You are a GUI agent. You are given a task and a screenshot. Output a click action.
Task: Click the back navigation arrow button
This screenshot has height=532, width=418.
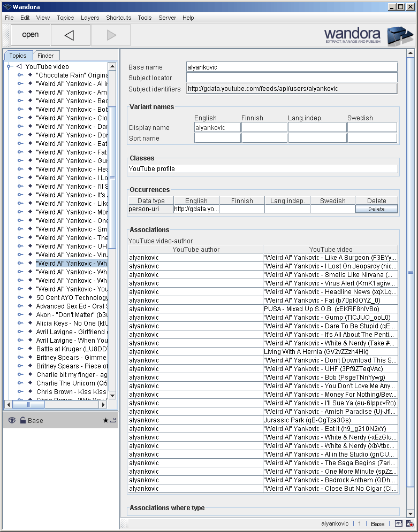click(x=70, y=35)
